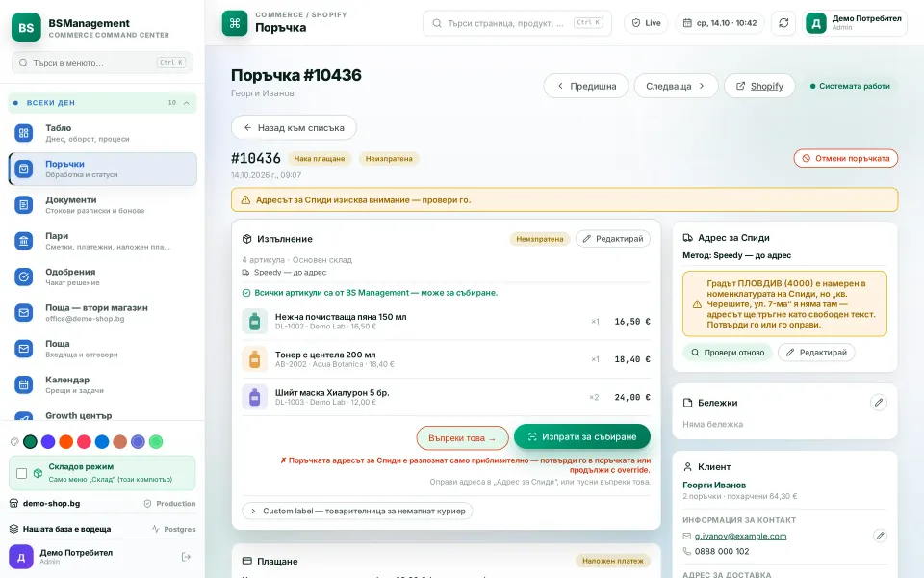This screenshot has height=578, width=924.
Task: Open customer Георги Иванов link
Action: 714,485
